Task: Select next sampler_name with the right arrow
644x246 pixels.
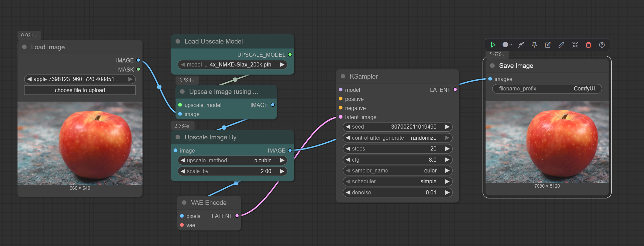Action: point(447,170)
